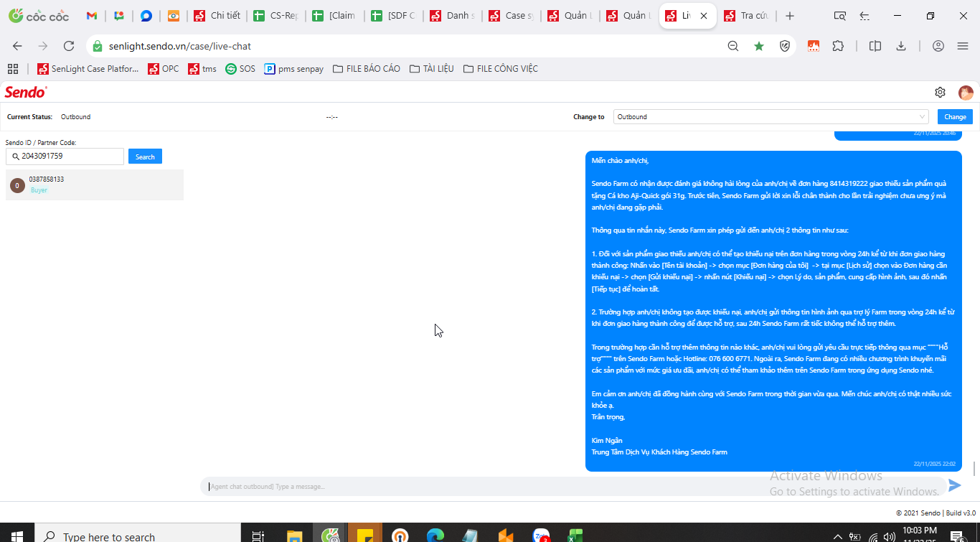Open the tms bookmark
The height and width of the screenshot is (542, 980).
202,69
